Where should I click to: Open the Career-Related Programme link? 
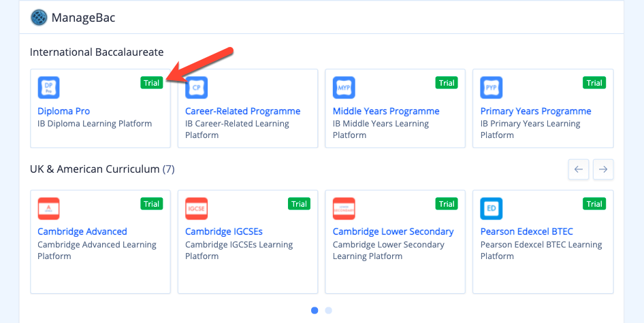(243, 112)
